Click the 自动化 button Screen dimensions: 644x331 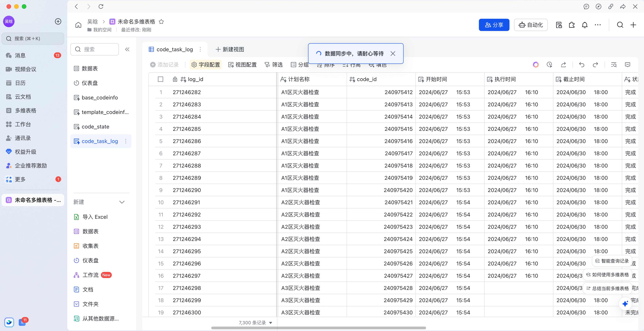point(531,25)
